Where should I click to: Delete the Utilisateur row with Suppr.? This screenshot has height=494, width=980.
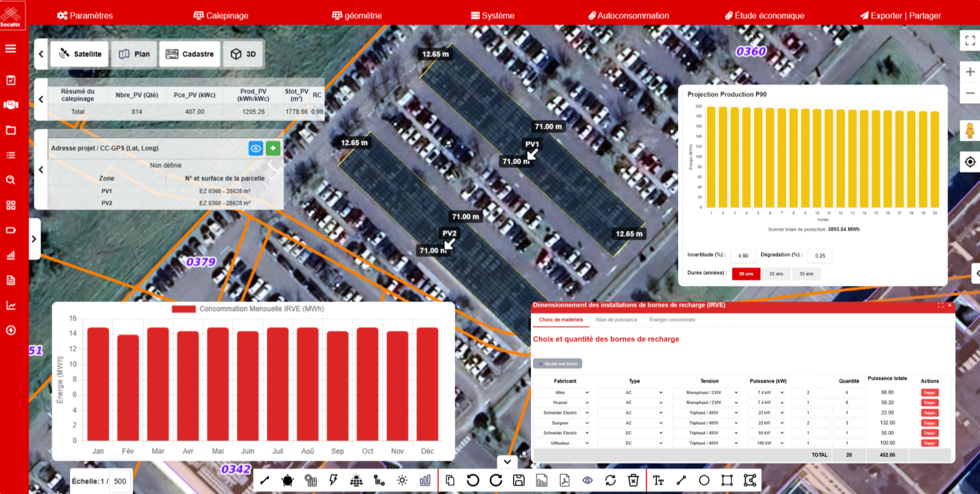930,443
